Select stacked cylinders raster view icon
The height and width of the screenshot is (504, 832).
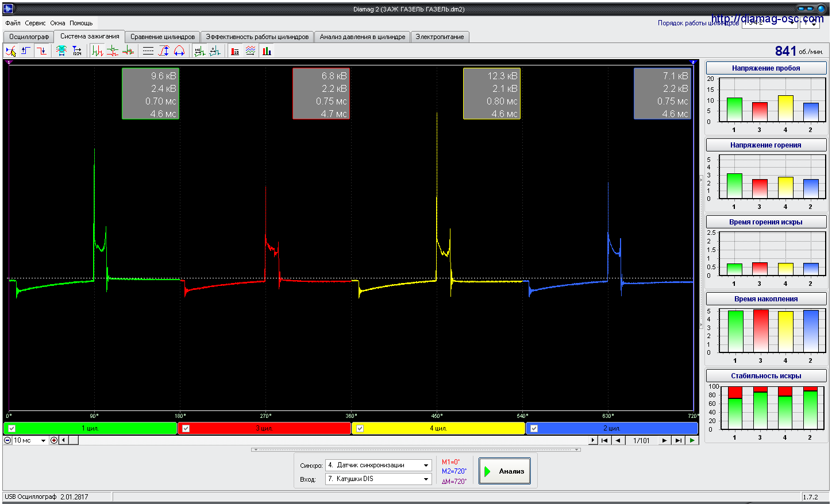[x=113, y=51]
